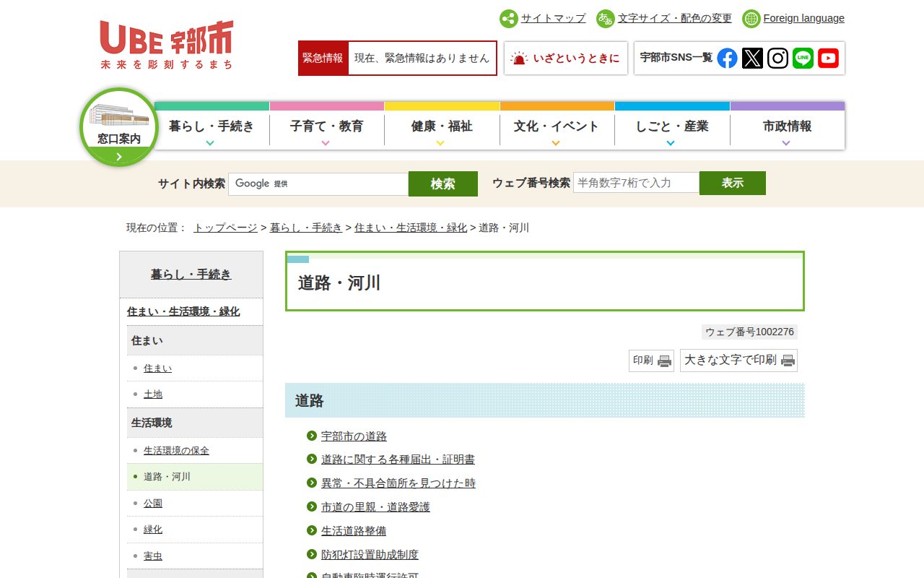
Task: Open the LINE icon
Action: [x=803, y=58]
